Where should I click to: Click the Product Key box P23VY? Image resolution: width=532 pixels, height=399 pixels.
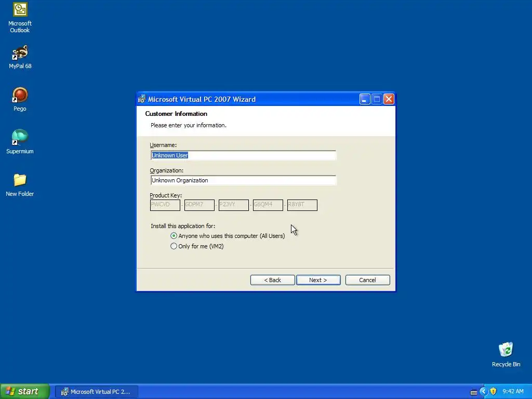pyautogui.click(x=233, y=205)
